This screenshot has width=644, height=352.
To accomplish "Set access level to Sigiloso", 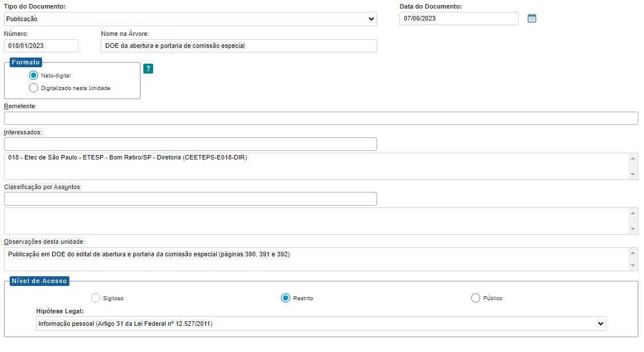I will [96, 298].
